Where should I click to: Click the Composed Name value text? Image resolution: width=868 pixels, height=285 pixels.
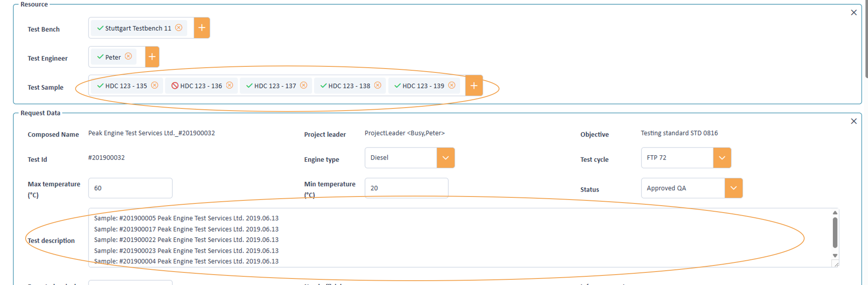click(x=151, y=133)
